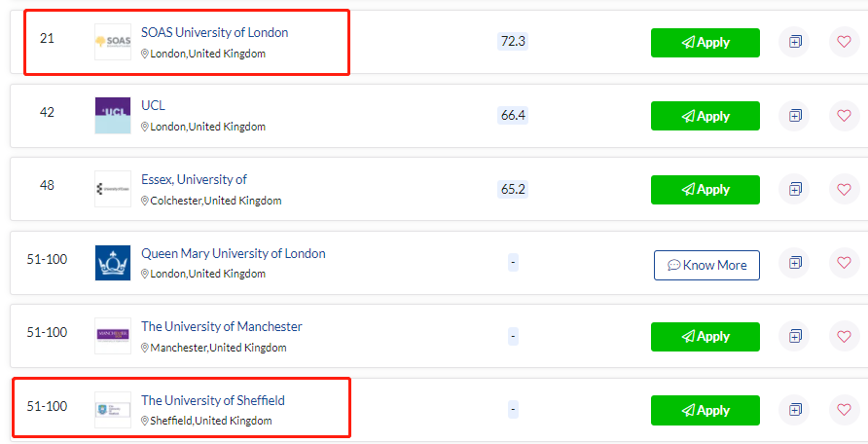Viewport: 868px width, 444px height.
Task: Apply to UCL
Action: [705, 116]
